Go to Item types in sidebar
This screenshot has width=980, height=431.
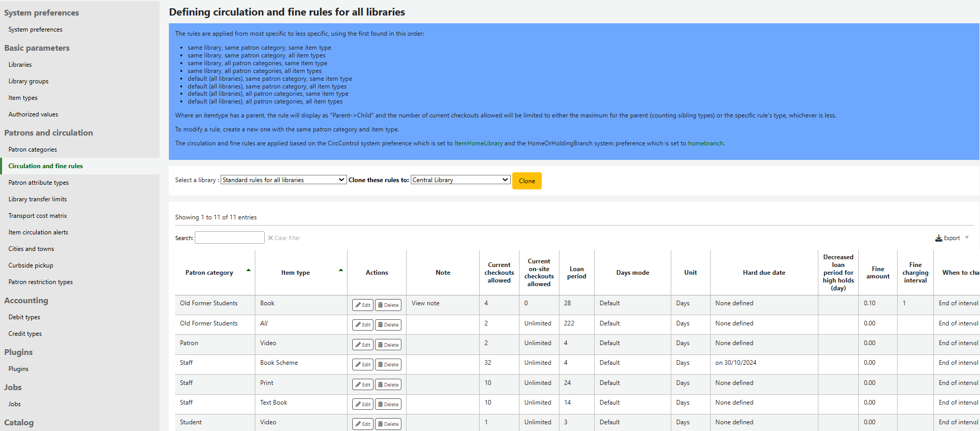pos(23,98)
